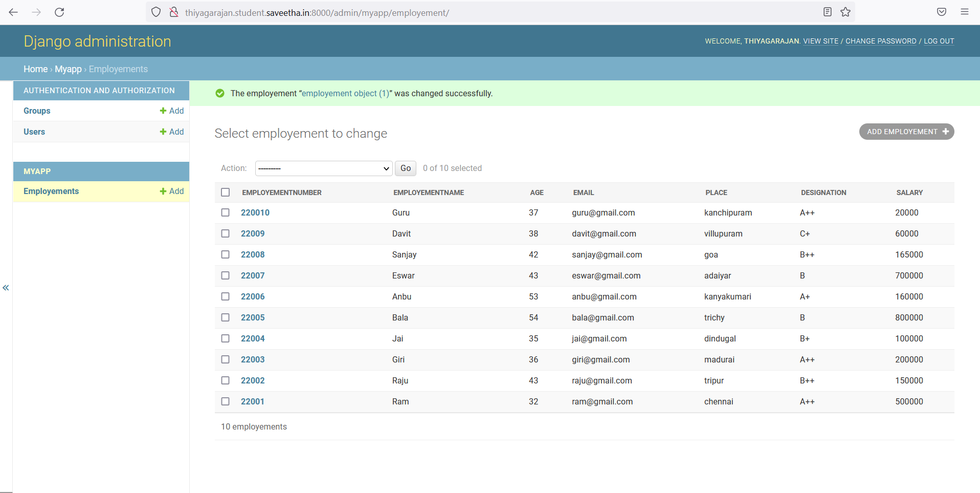Check the checkbox for employee 220010
Image resolution: width=980 pixels, height=493 pixels.
[x=226, y=212]
